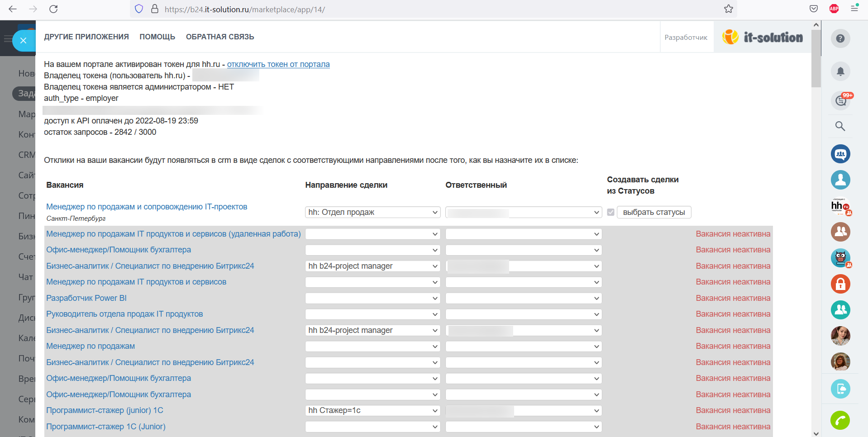
Task: Click the Ответственный column header
Action: click(476, 185)
